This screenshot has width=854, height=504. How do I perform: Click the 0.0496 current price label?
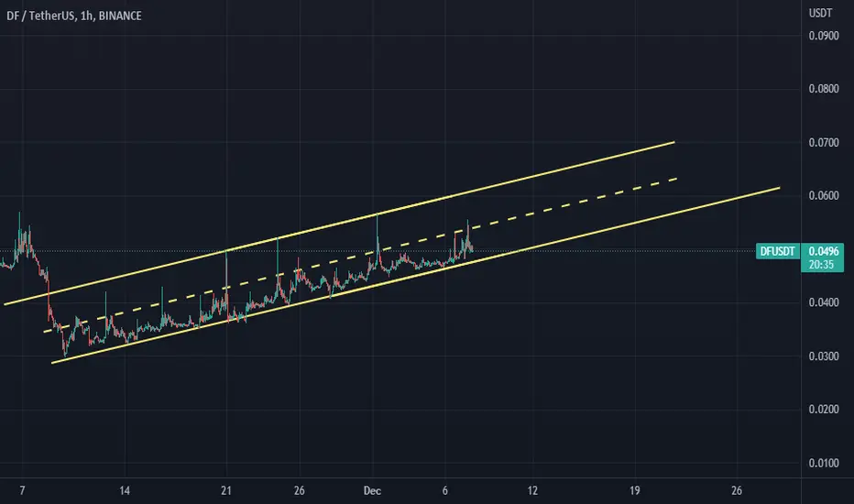(823, 251)
